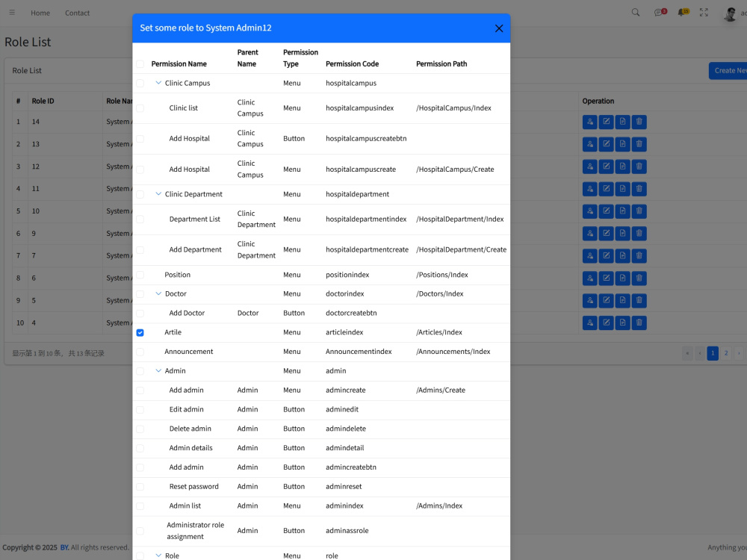
Task: Click trash icon for Role ID 12
Action: (x=639, y=167)
